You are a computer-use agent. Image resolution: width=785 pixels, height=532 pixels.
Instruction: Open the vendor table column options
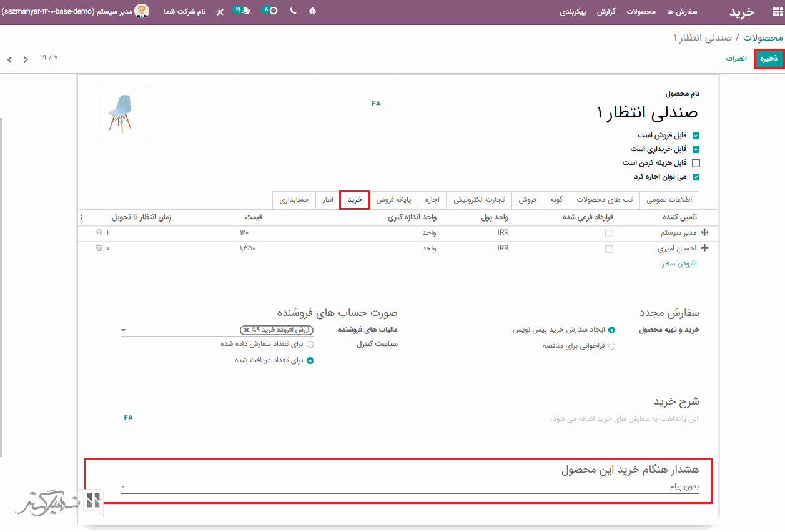[x=81, y=218]
